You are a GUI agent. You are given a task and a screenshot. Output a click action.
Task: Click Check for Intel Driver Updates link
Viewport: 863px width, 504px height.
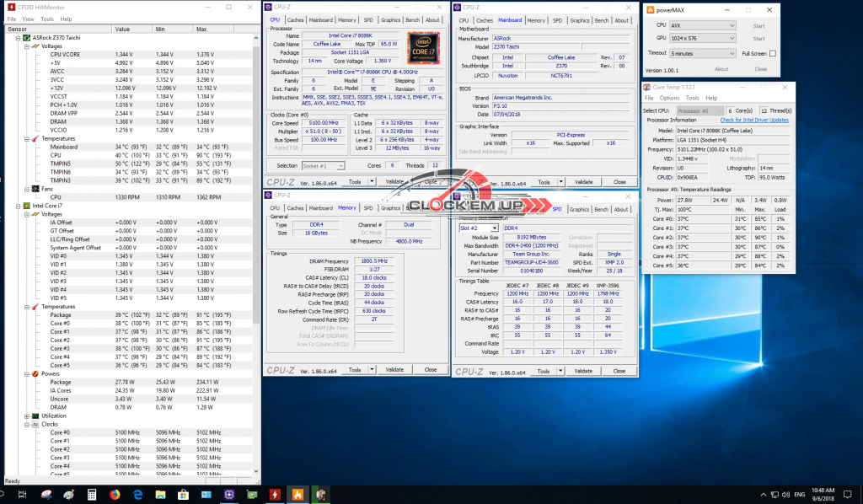point(754,120)
